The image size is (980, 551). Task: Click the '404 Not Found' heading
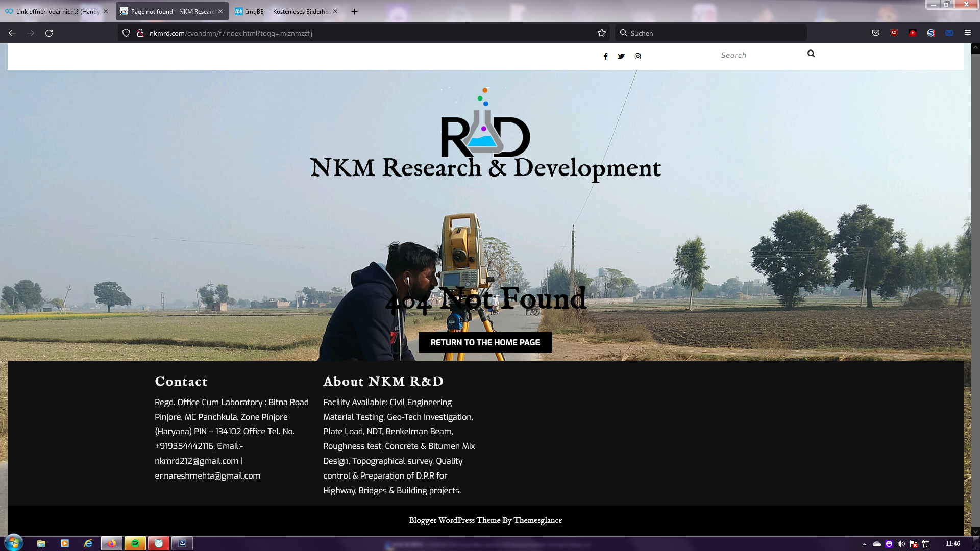point(485,299)
